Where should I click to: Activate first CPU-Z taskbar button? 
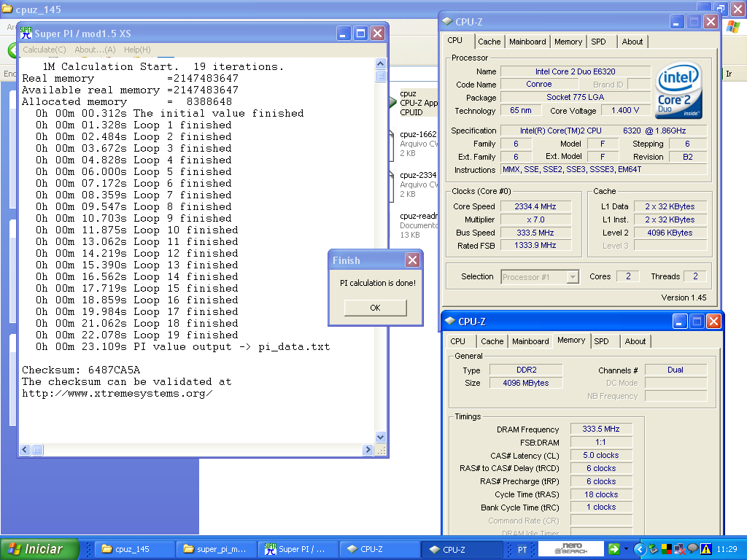(379, 549)
